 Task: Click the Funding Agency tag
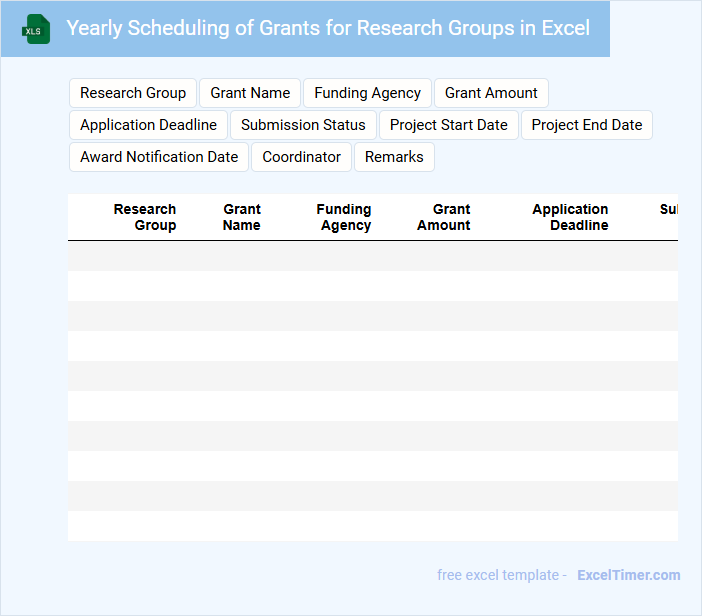[367, 93]
